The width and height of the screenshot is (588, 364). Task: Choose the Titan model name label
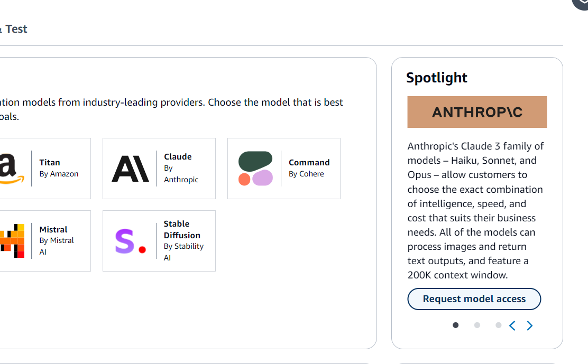tap(50, 163)
